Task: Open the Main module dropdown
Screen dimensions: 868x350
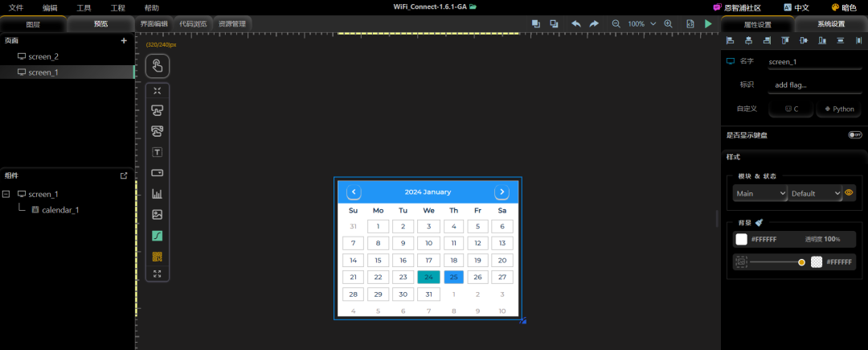Action: (760, 193)
